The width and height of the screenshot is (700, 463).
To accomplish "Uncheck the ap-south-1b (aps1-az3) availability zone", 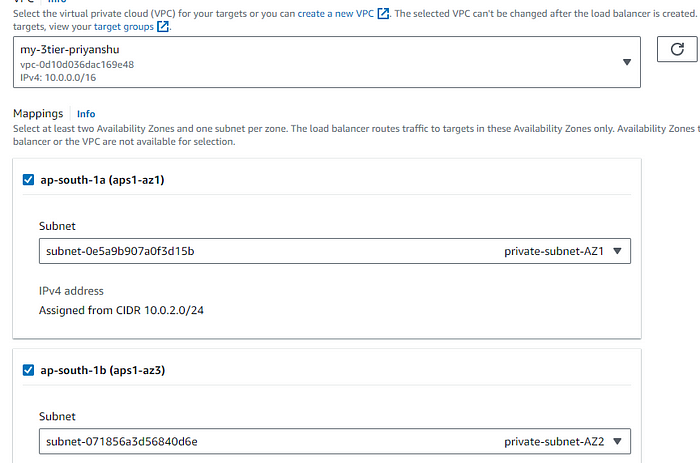I will pyautogui.click(x=28, y=370).
